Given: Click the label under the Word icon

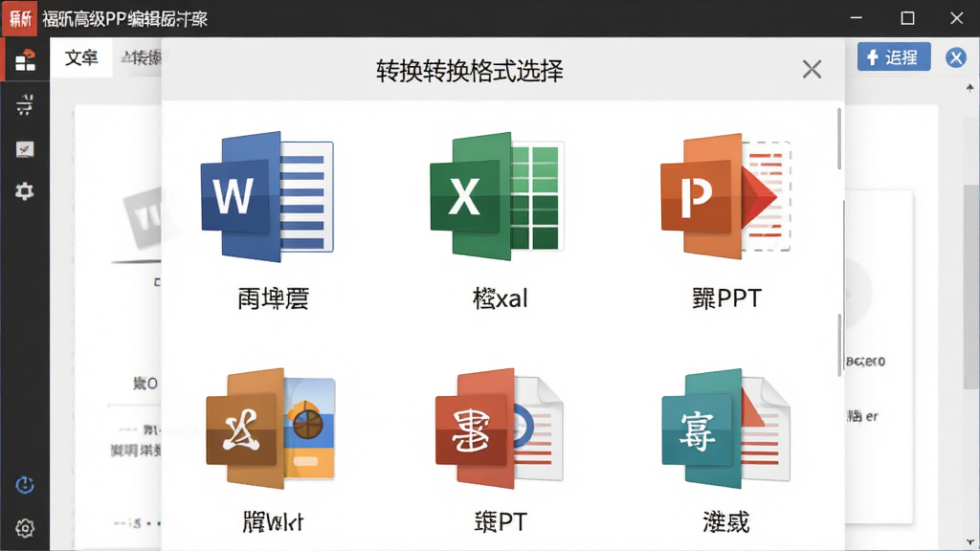Looking at the screenshot, I should 273,298.
